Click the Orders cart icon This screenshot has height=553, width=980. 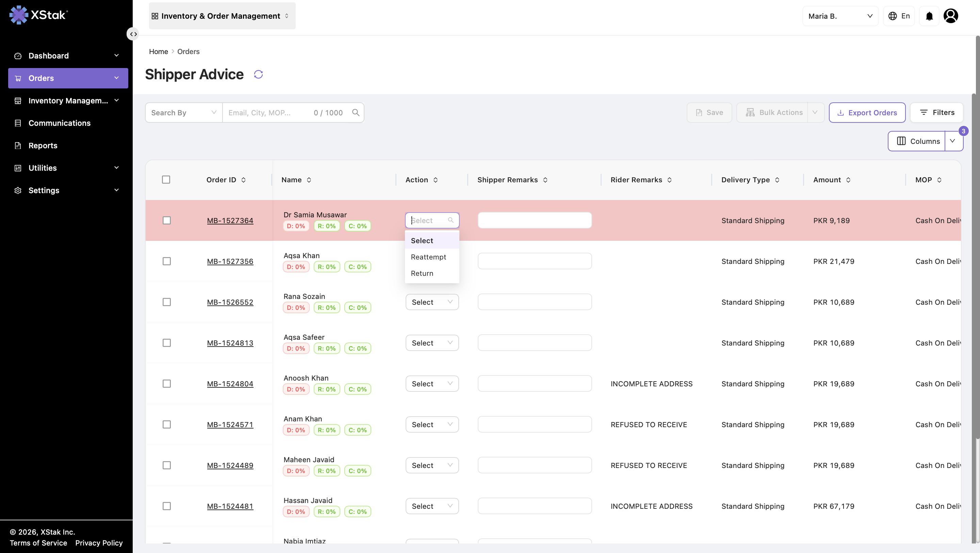(18, 78)
